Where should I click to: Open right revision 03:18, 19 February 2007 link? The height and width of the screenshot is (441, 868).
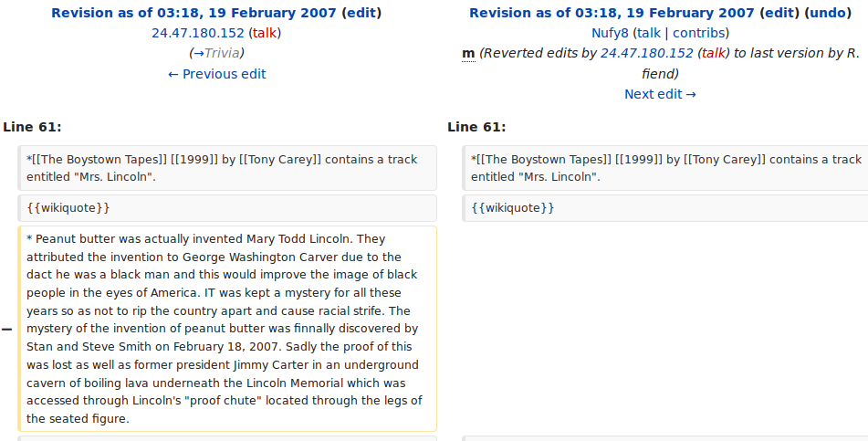click(612, 13)
